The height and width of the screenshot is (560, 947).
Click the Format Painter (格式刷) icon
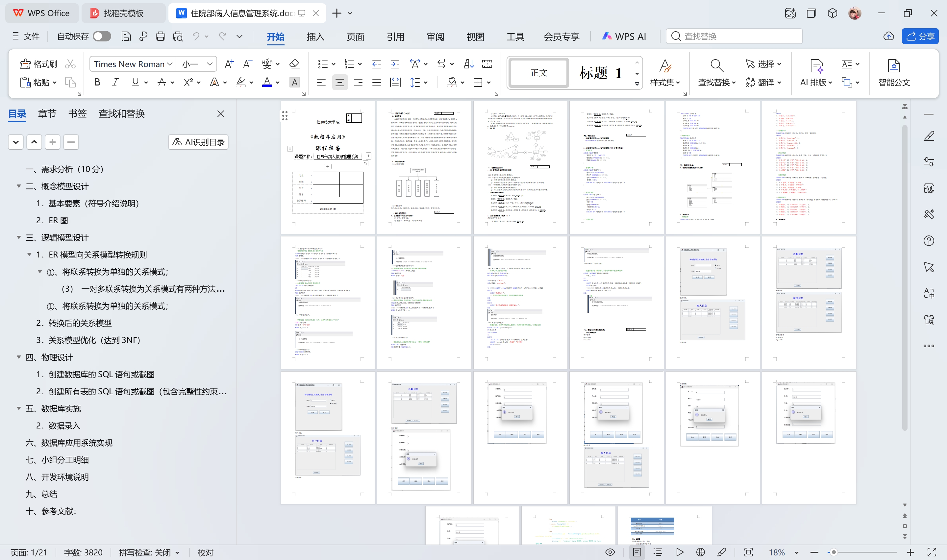(25, 64)
